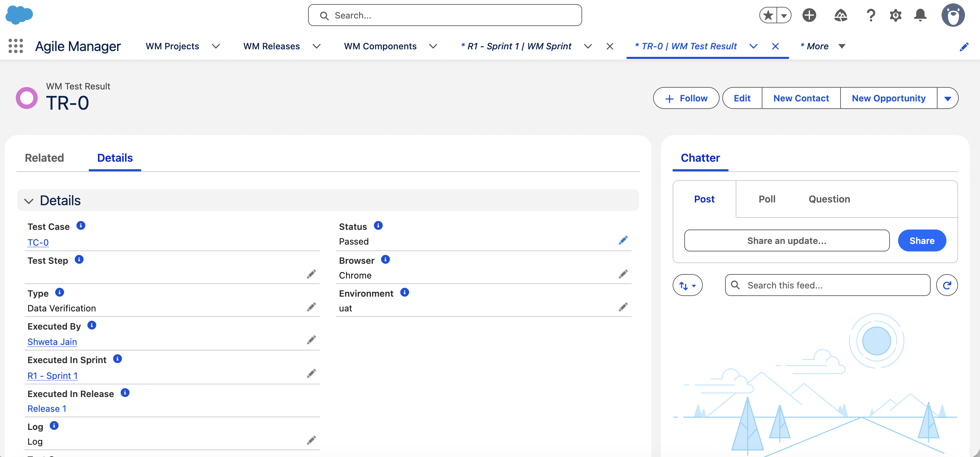
Task: Edit the Type field pencil icon
Action: point(311,307)
